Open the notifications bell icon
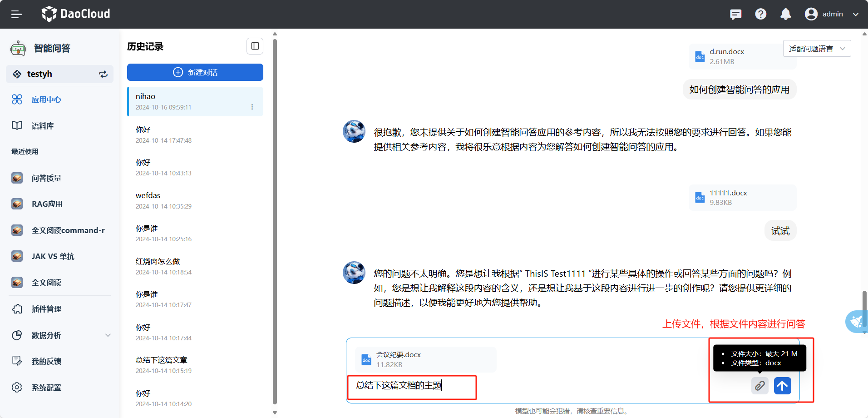868x418 pixels. coord(785,14)
